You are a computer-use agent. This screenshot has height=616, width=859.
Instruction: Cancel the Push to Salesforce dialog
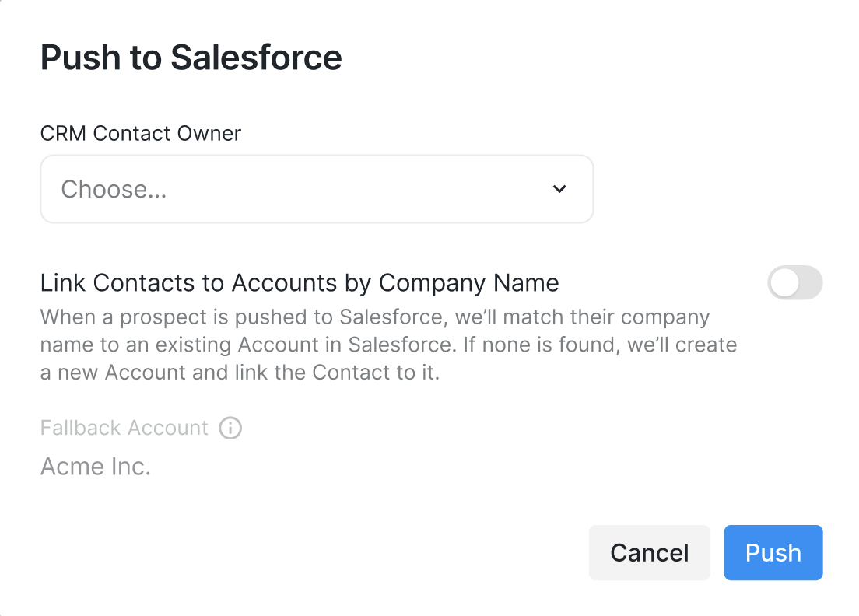pyautogui.click(x=649, y=552)
